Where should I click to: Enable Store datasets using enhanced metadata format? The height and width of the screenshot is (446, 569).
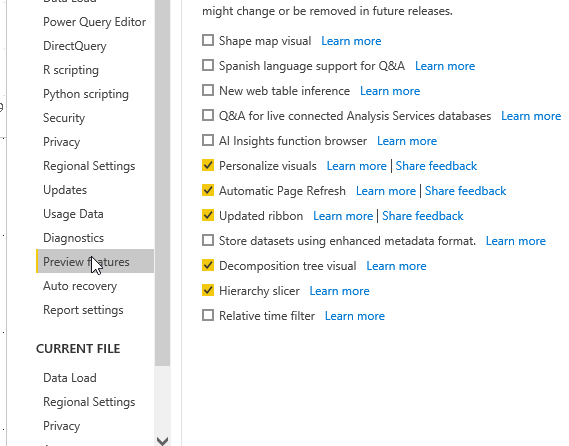[208, 241]
